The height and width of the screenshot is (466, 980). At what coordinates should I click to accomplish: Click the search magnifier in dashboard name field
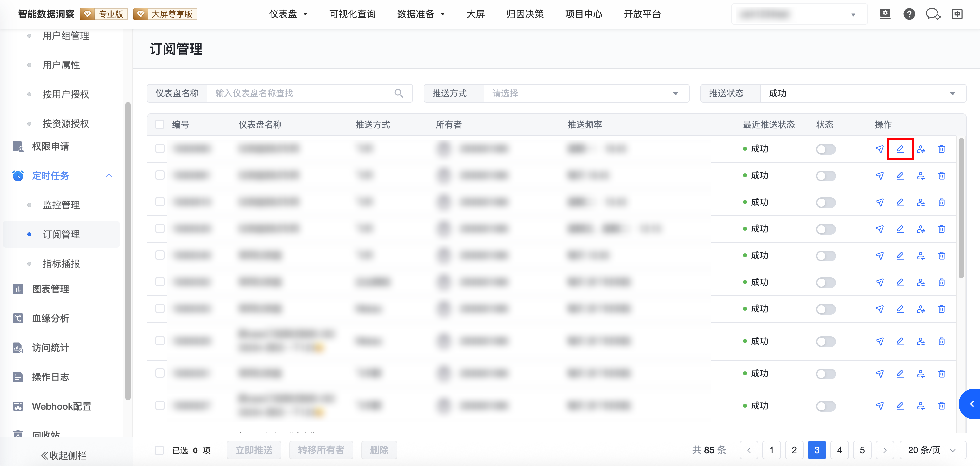coord(398,93)
